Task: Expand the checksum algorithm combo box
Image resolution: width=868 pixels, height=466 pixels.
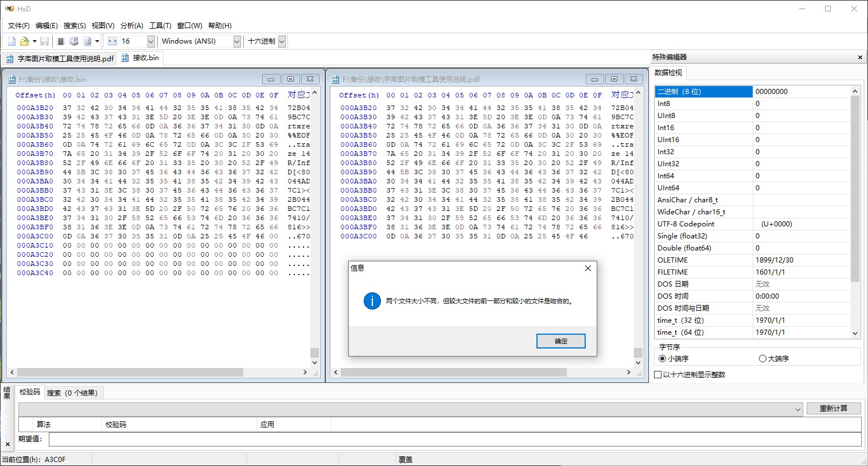Action: [x=797, y=409]
